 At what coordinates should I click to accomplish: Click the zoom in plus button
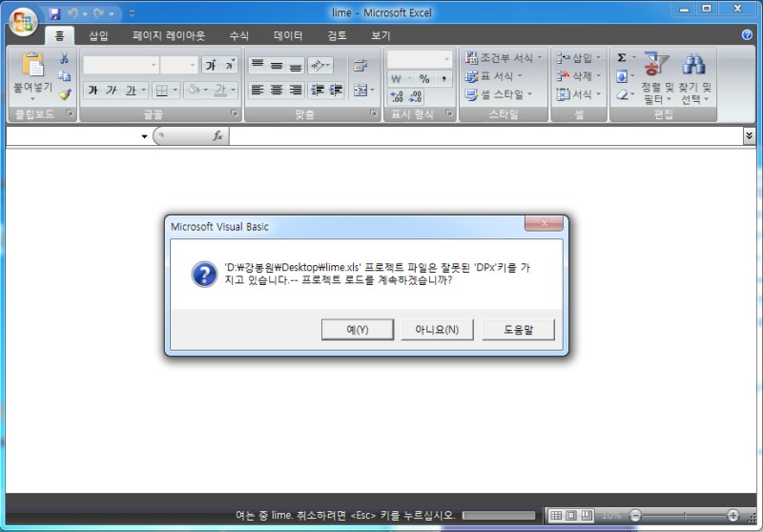click(732, 516)
